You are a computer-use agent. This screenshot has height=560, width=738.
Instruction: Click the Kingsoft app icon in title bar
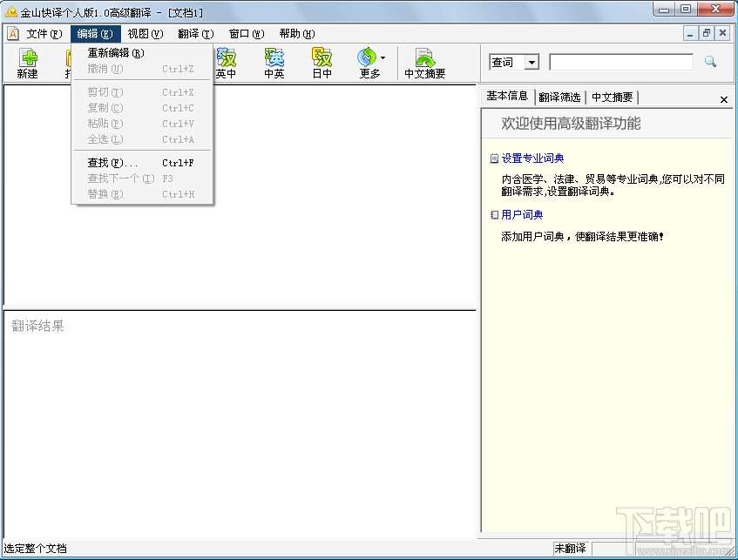click(x=10, y=12)
